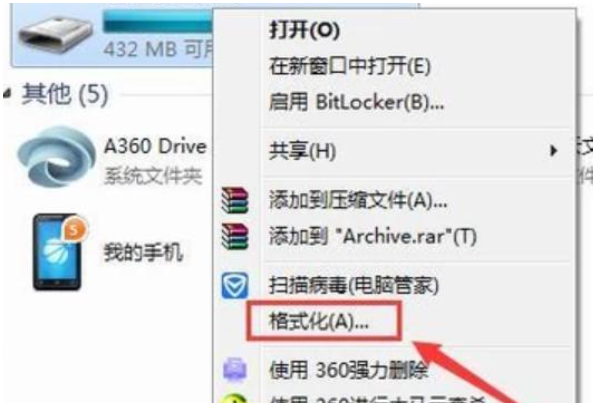Click the green 360 icon at menu bottom
593x405 pixels.
click(235, 399)
